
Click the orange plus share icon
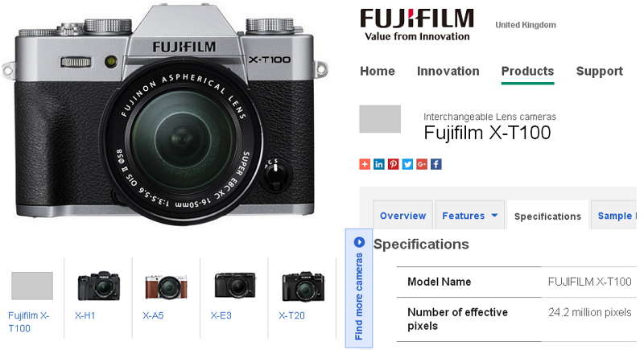(x=365, y=164)
